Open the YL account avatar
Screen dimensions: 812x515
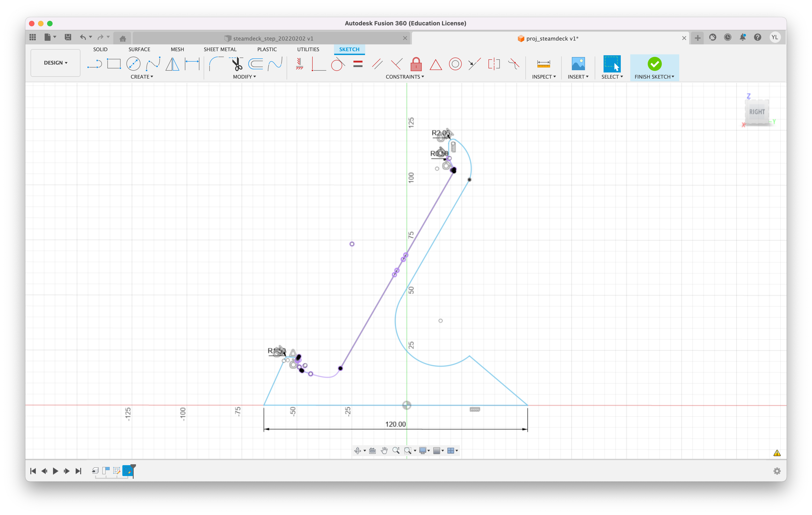[775, 37]
